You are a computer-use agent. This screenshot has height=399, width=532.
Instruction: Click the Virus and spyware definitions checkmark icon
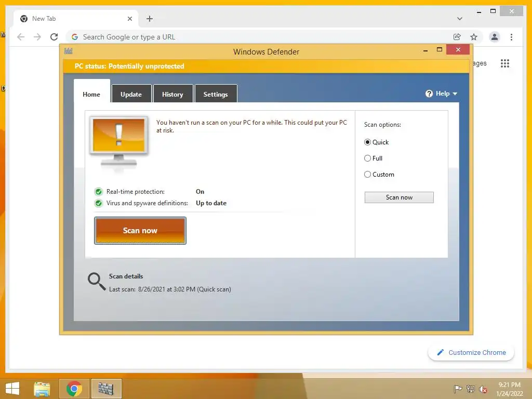point(98,203)
